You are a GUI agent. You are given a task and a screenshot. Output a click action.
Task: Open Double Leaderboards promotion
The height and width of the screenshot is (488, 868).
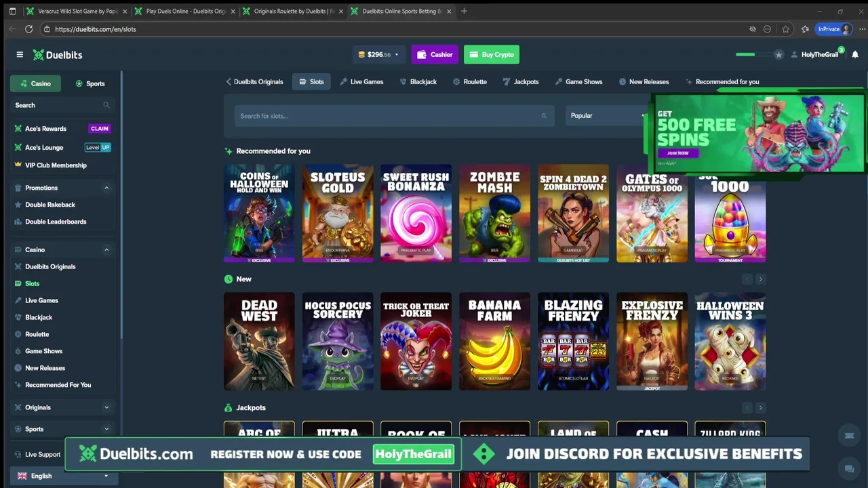[56, 222]
